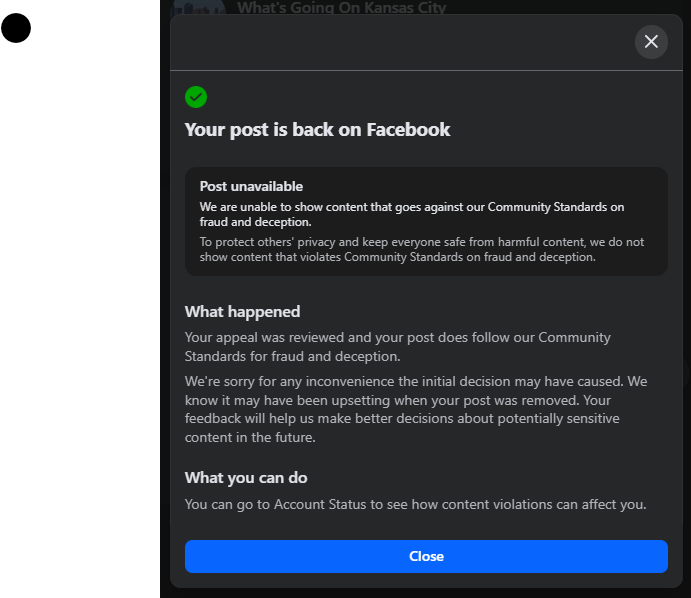Select the "Your post is back on Facebook" heading
Screen dimensions: 691x598
click(317, 130)
